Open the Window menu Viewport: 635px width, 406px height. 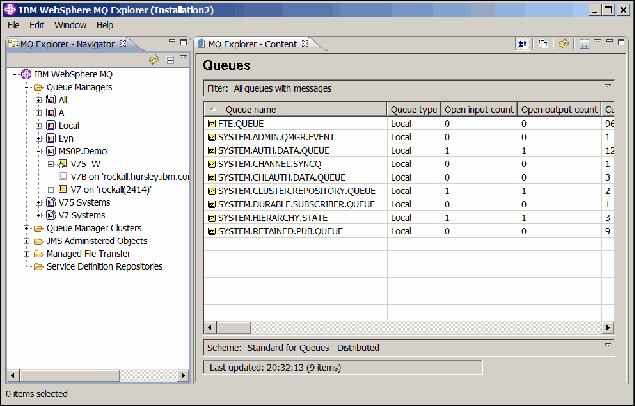[x=70, y=25]
